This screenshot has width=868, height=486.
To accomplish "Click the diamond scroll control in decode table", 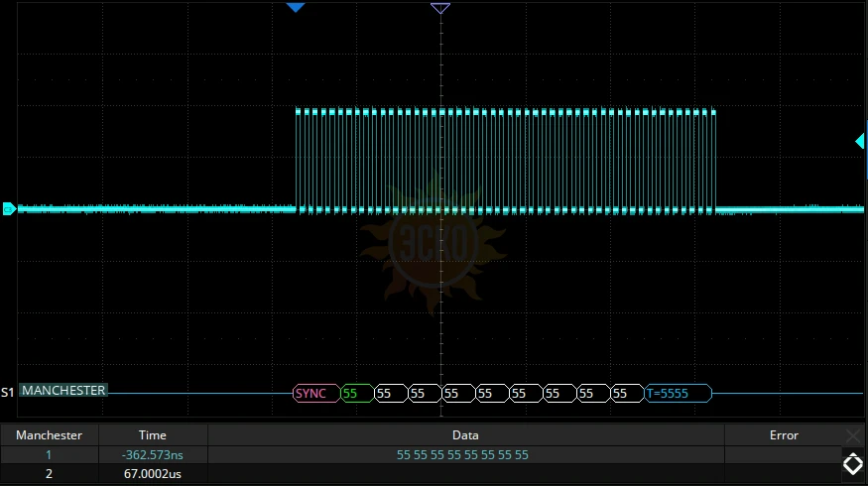I will pos(852,464).
